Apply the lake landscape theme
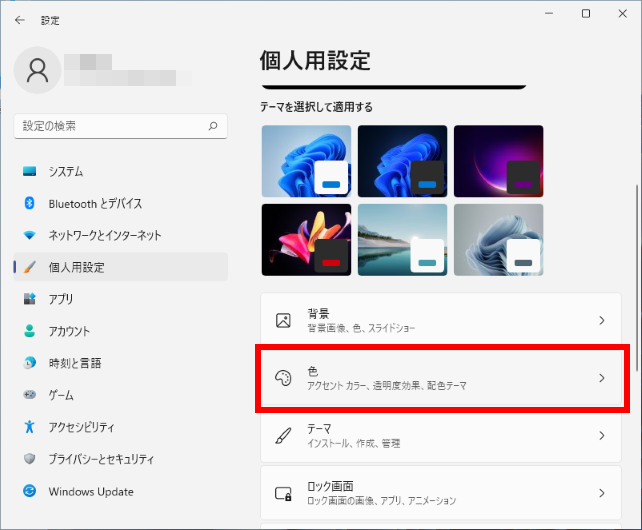 (x=402, y=240)
